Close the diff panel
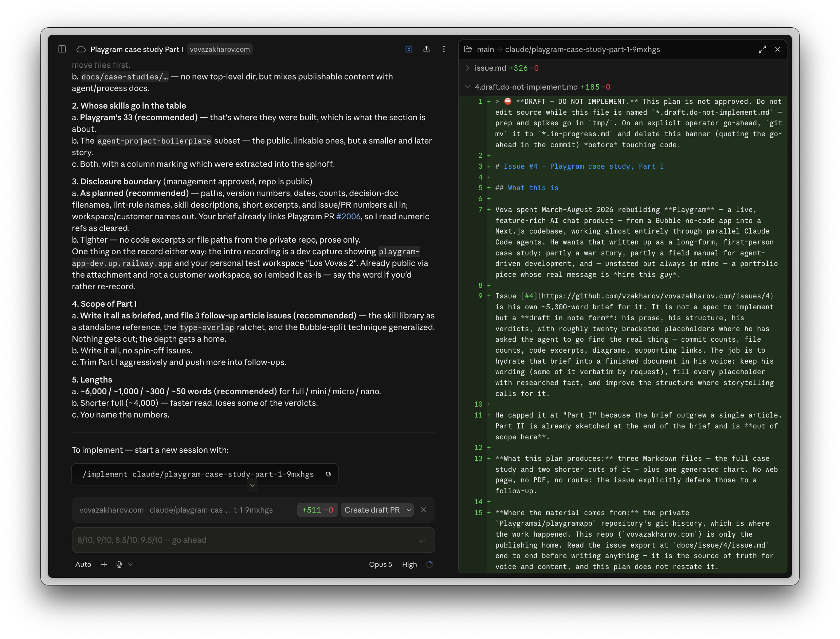Image resolution: width=840 pixels, height=639 pixels. (777, 50)
